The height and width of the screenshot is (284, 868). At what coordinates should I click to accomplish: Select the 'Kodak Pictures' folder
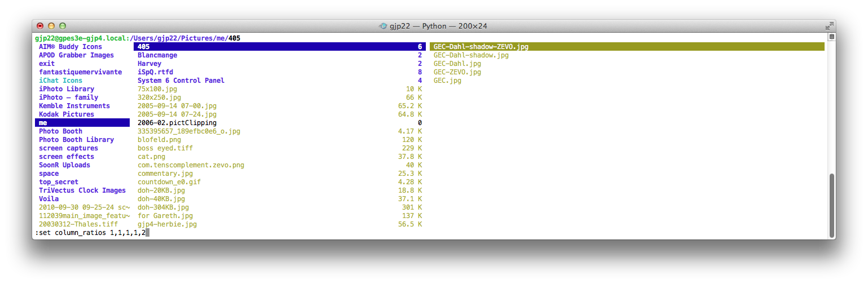(x=67, y=114)
